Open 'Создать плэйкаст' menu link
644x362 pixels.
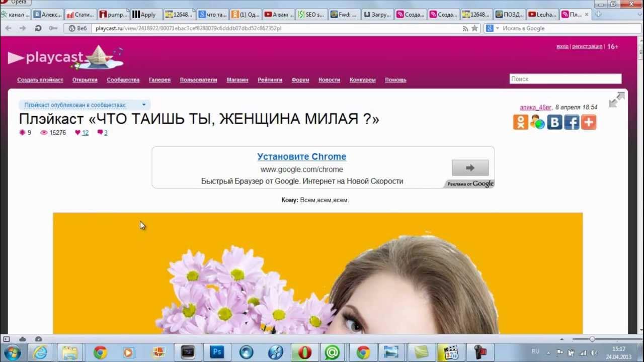click(x=40, y=80)
